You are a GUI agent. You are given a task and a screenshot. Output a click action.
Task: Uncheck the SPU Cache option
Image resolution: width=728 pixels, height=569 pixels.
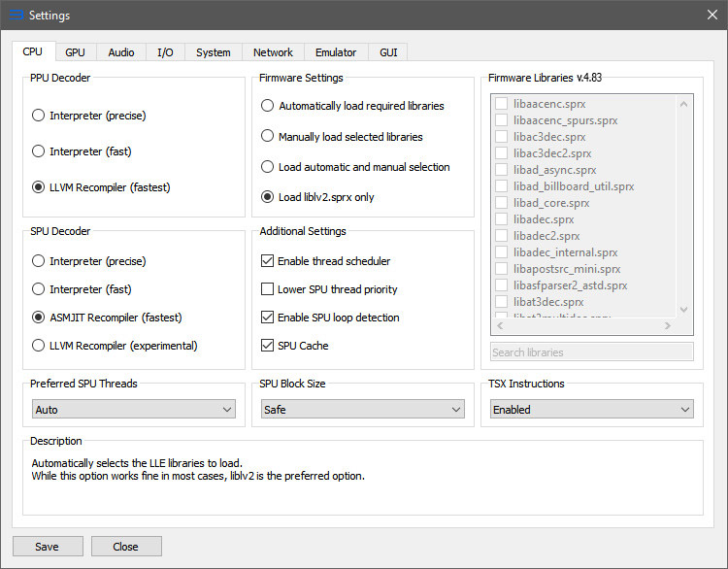[295, 346]
